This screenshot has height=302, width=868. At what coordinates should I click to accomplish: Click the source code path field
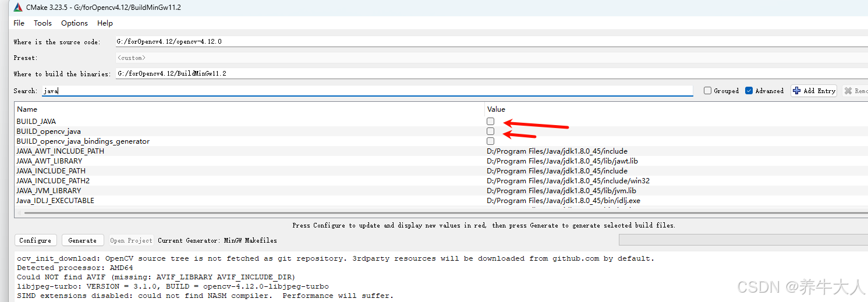point(491,41)
